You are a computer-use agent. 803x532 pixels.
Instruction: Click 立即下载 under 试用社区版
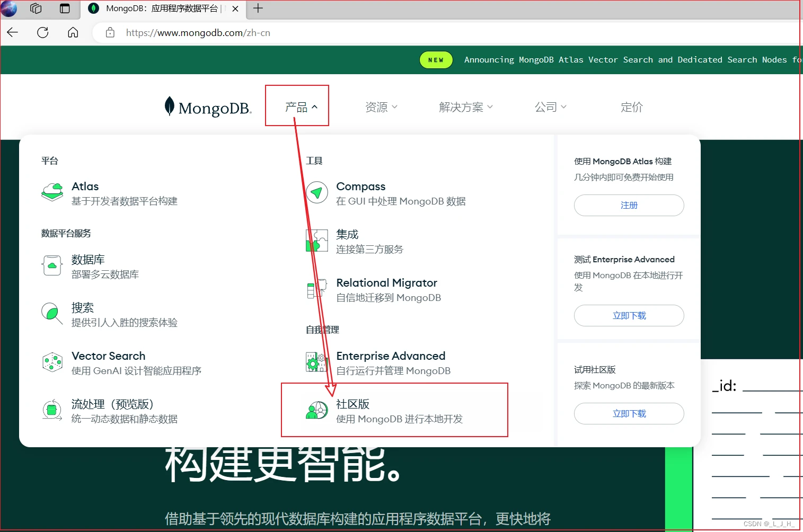(629, 413)
